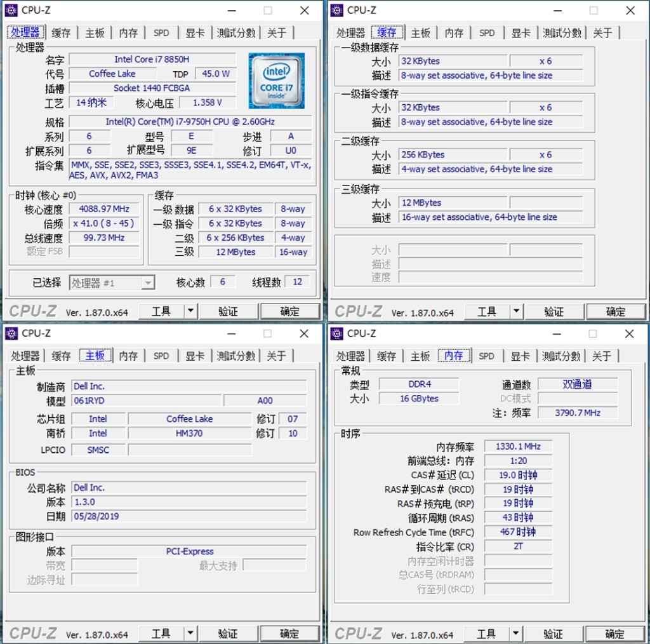Expand 工具 dropdown arrow in memory window
Image resolution: width=650 pixels, height=644 pixels.
coord(515,634)
